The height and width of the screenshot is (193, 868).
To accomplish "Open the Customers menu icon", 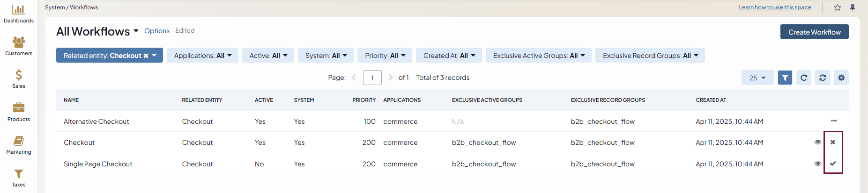I will click(x=19, y=43).
